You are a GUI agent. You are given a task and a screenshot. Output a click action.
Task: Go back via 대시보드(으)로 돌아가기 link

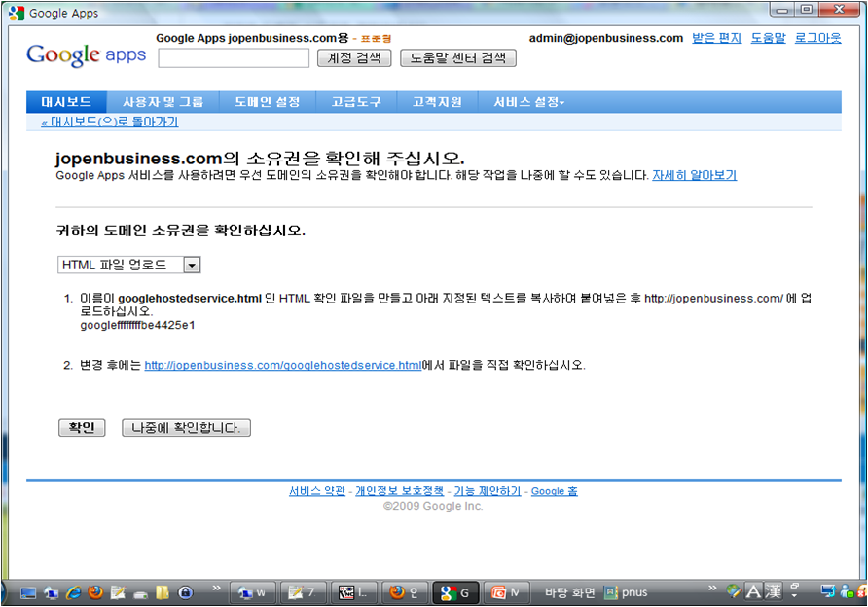tap(110, 123)
